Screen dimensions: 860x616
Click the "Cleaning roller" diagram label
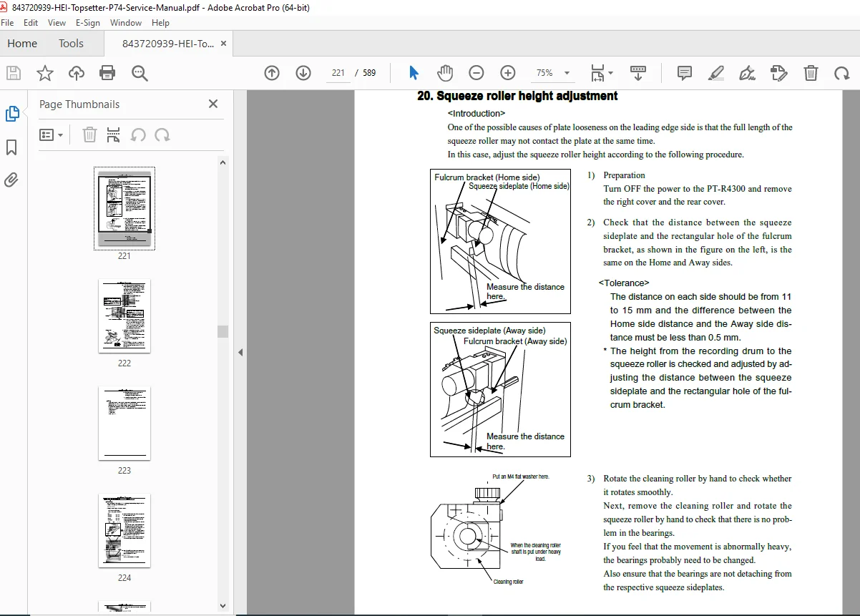(x=509, y=582)
